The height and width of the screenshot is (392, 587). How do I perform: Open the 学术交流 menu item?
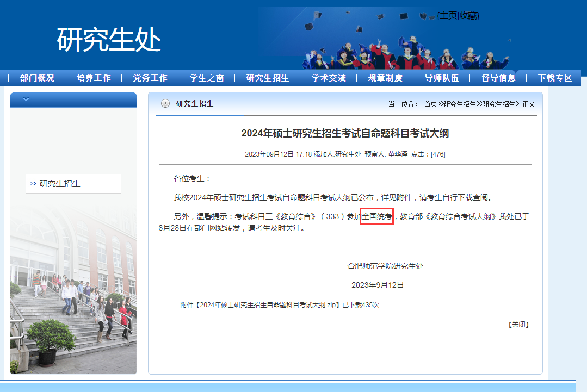[329, 78]
